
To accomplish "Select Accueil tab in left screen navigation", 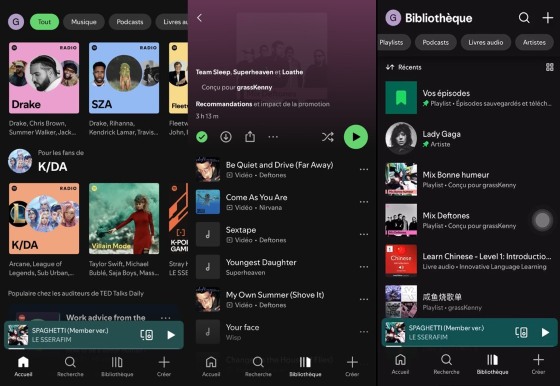I will pyautogui.click(x=23, y=366).
